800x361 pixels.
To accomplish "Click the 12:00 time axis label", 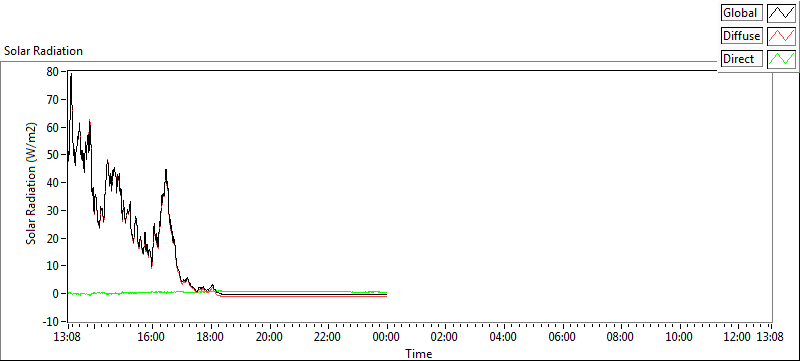I will click(738, 337).
